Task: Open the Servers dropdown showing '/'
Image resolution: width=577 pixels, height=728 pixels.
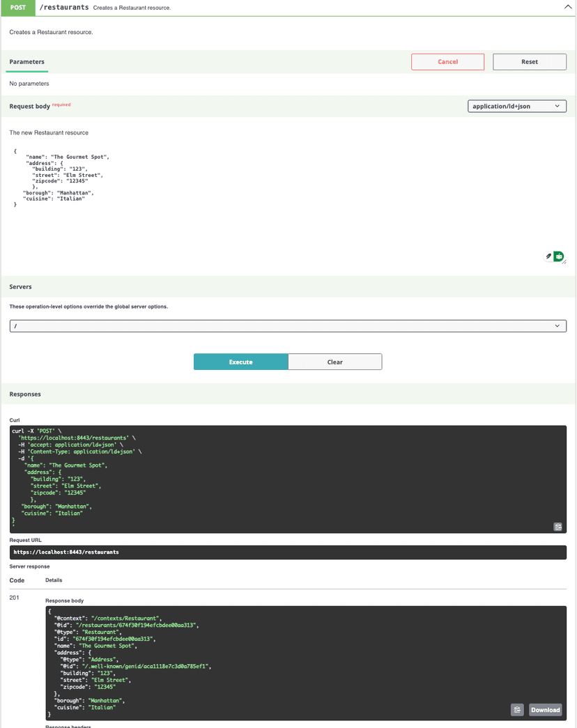Action: [287, 325]
